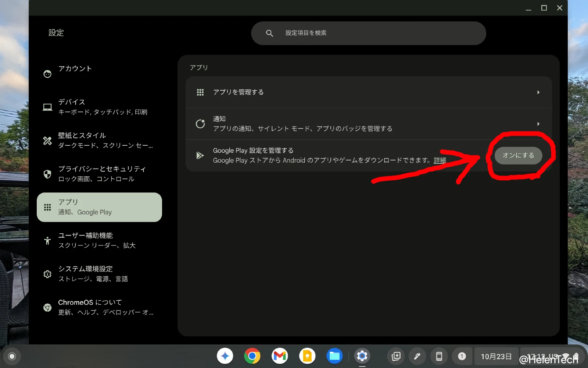Open Phone Hub from the shelf

point(439,356)
